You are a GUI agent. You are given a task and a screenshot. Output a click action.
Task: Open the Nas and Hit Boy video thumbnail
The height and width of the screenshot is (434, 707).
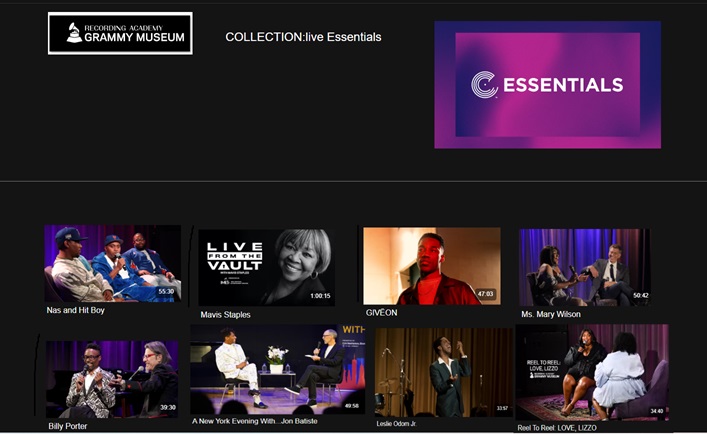[x=113, y=264]
